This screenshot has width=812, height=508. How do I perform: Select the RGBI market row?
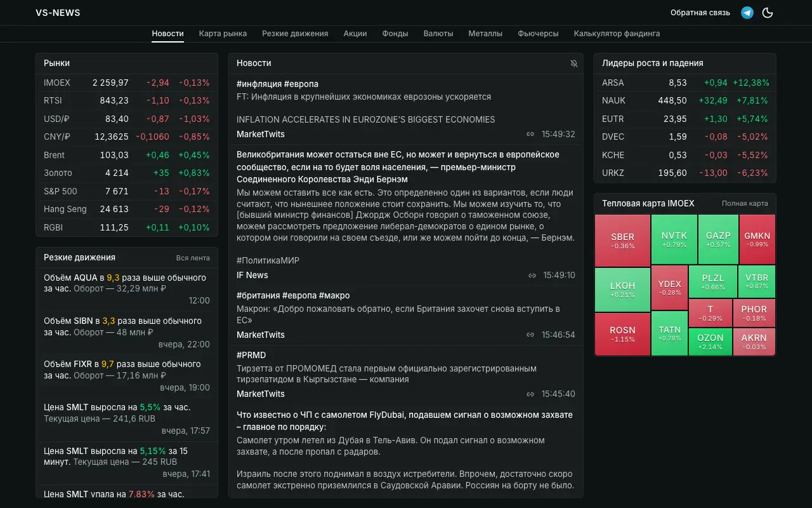[127, 227]
